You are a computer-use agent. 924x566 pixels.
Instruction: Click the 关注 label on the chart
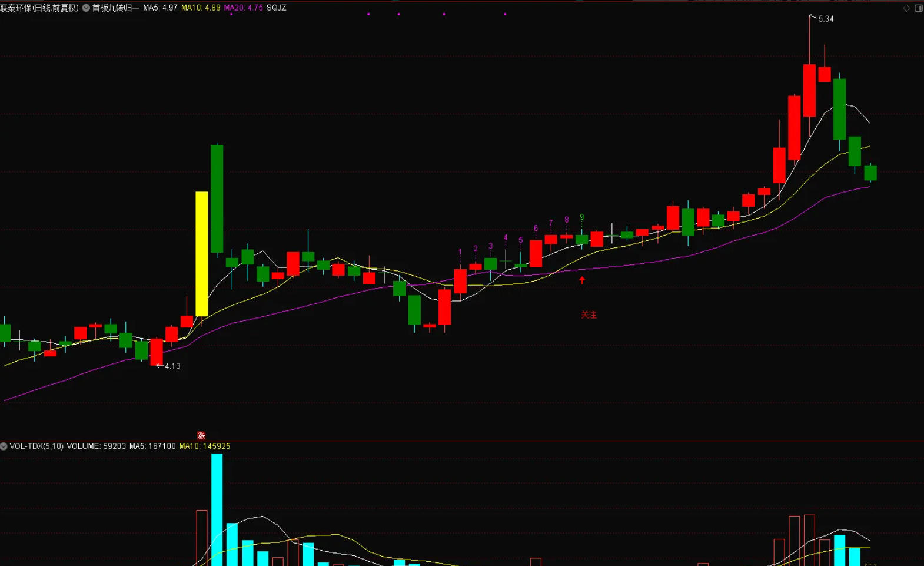point(589,315)
